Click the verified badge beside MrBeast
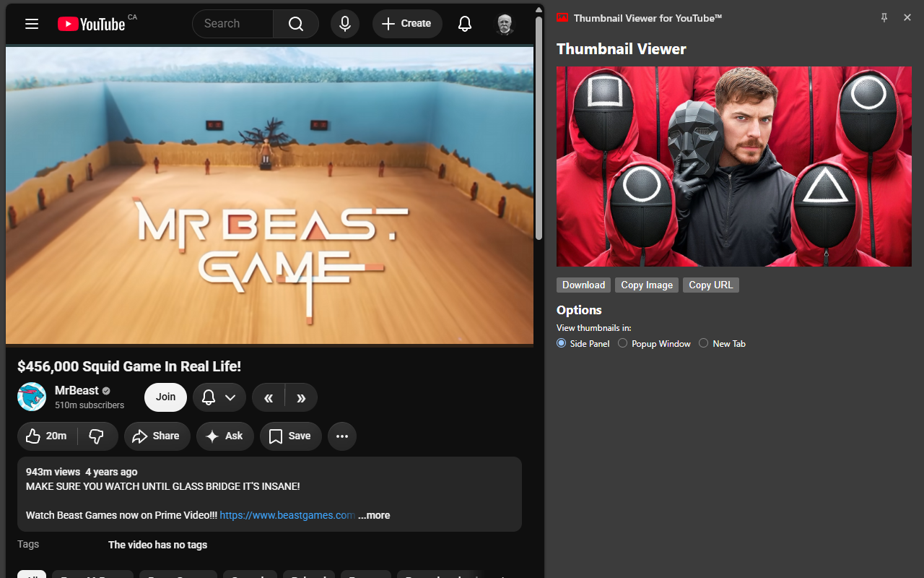 click(x=106, y=391)
